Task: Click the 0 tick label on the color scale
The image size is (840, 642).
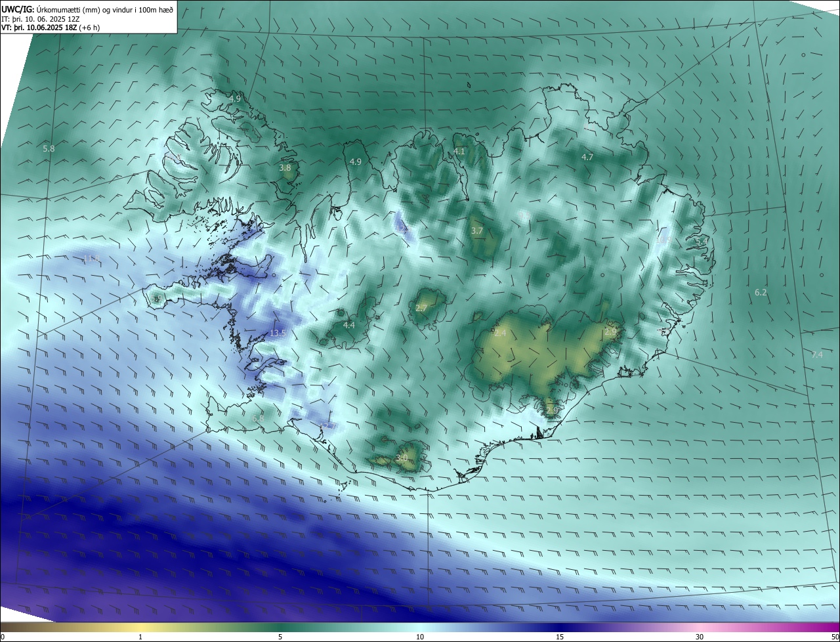Action: coord(3,637)
